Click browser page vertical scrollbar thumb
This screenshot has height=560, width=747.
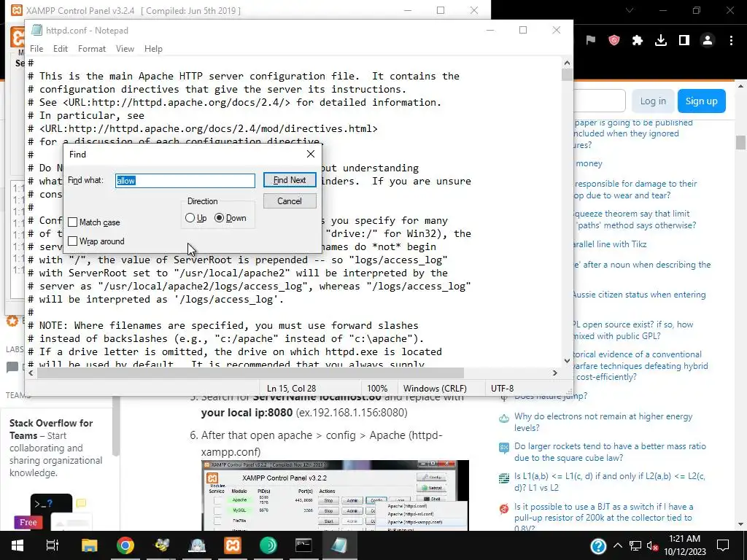(740, 142)
